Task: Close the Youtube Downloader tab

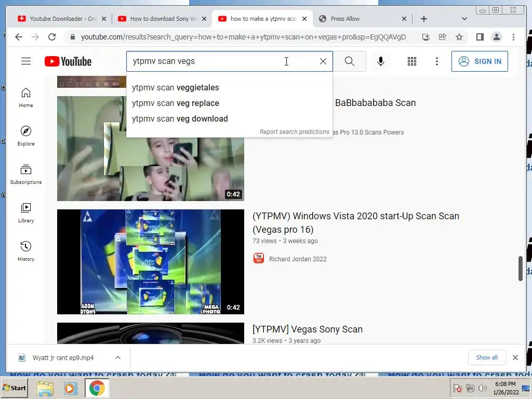Action: [x=104, y=19]
